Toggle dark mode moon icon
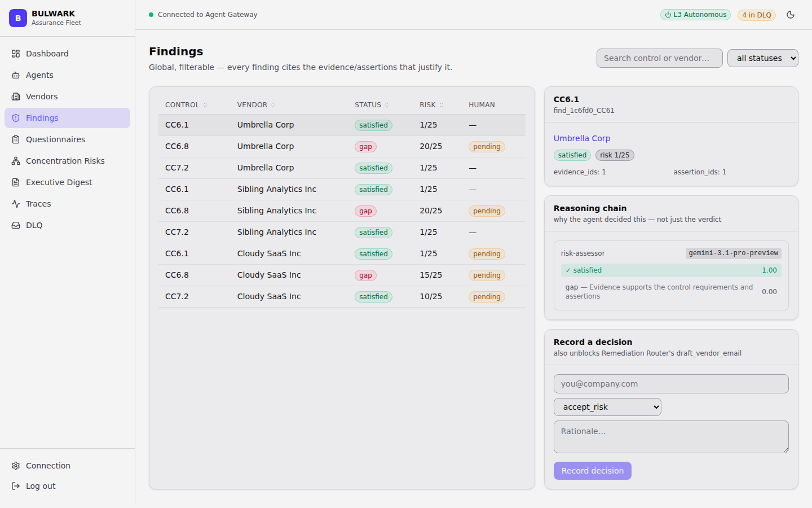 click(791, 15)
